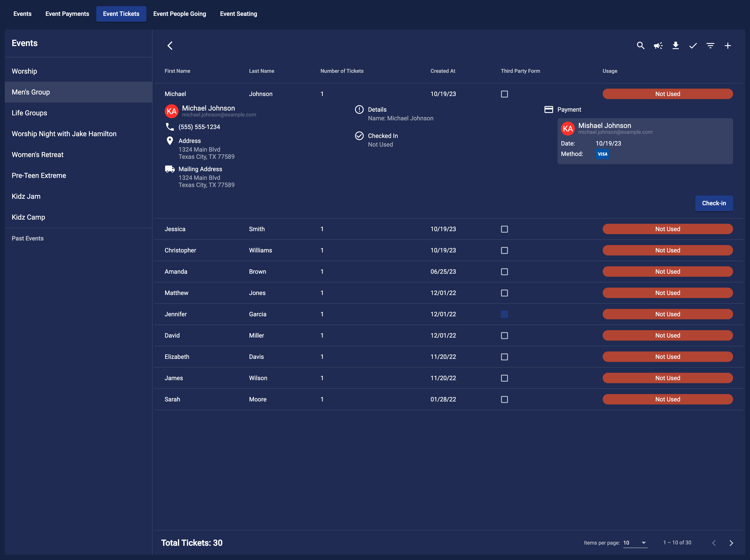The image size is (750, 560).
Task: Open Worship Night with Jake Hamilton
Action: 78,134
